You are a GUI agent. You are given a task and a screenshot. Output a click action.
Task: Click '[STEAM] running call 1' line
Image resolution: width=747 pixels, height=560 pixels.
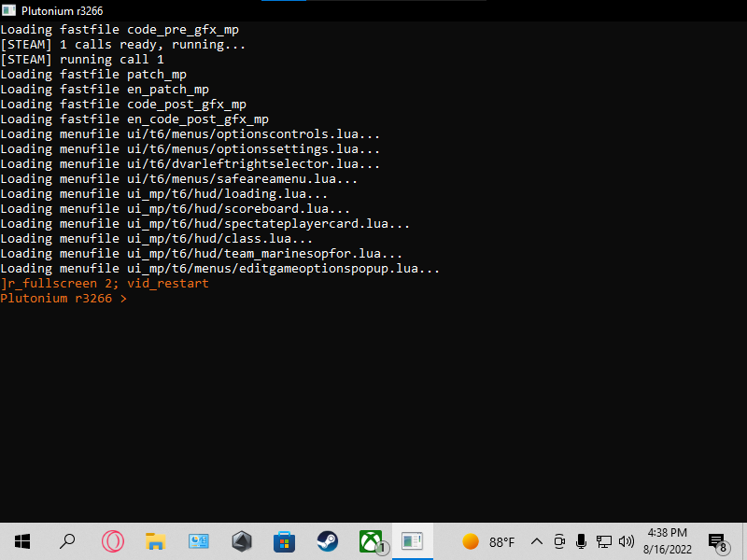(82, 60)
